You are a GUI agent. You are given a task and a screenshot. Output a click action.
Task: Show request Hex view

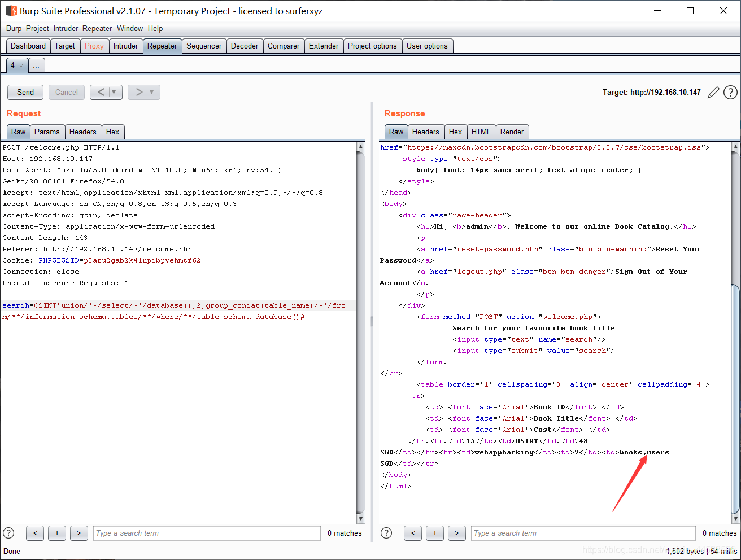(113, 132)
